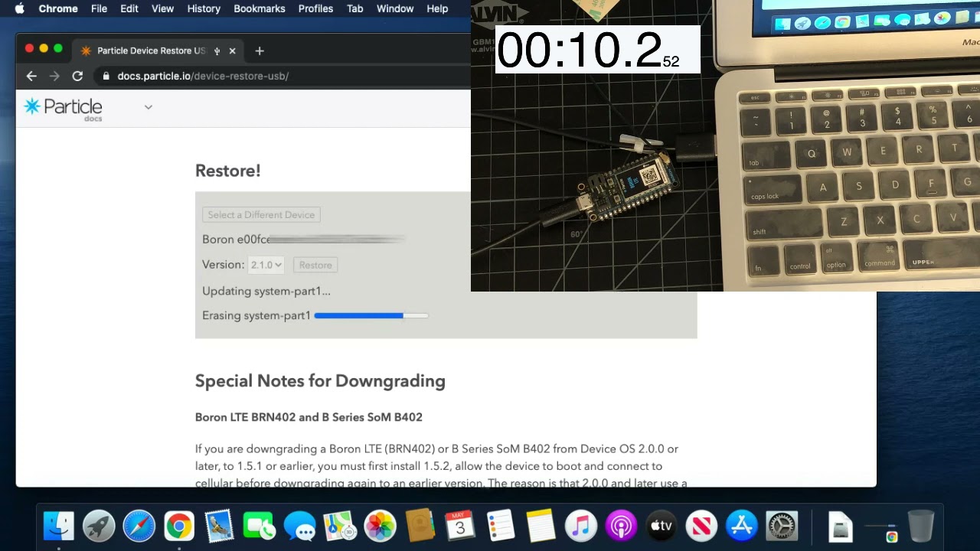The width and height of the screenshot is (980, 551).
Task: Open Podcasts from the Dock
Action: pos(620,527)
